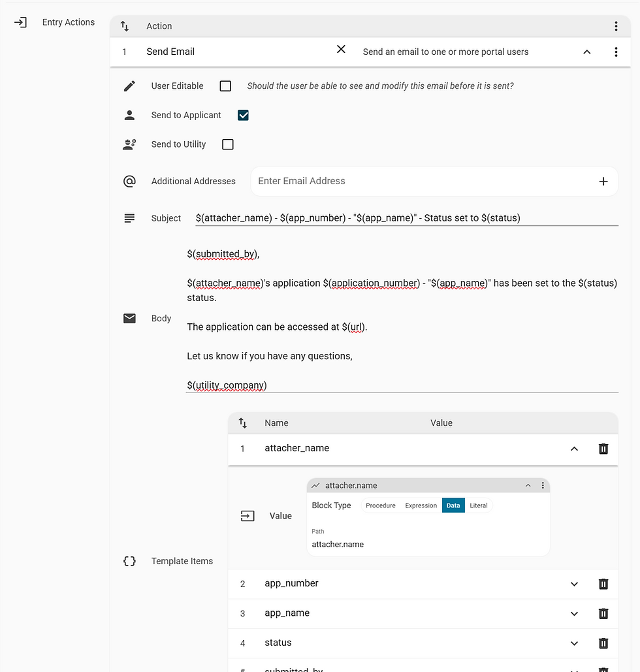Click the envelope icon beside Body

pyautogui.click(x=129, y=319)
